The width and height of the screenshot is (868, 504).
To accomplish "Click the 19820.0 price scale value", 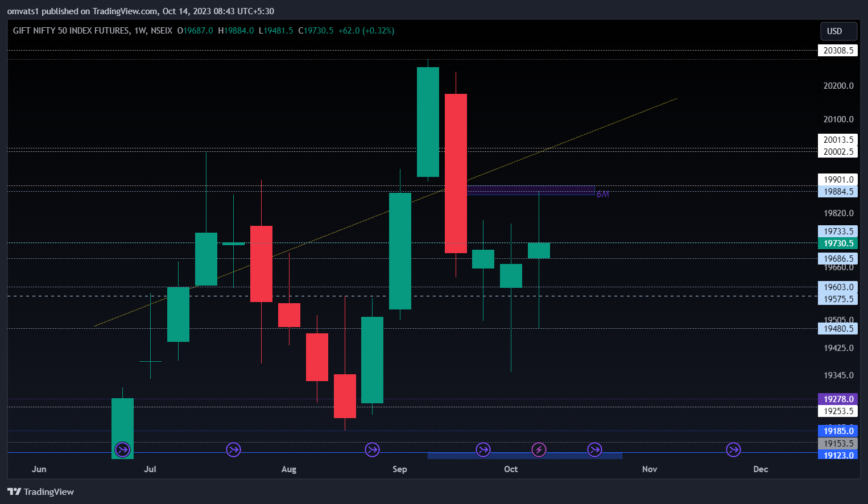I will (838, 213).
